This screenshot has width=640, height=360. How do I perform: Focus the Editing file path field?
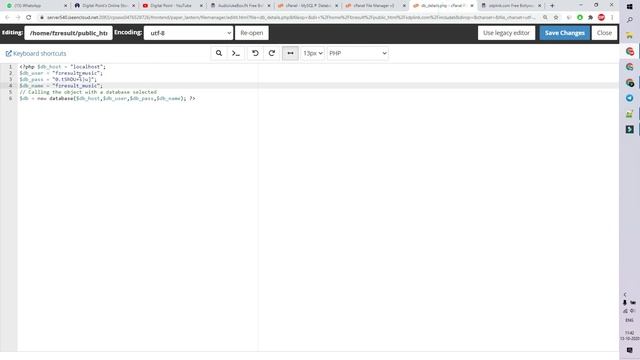69,33
